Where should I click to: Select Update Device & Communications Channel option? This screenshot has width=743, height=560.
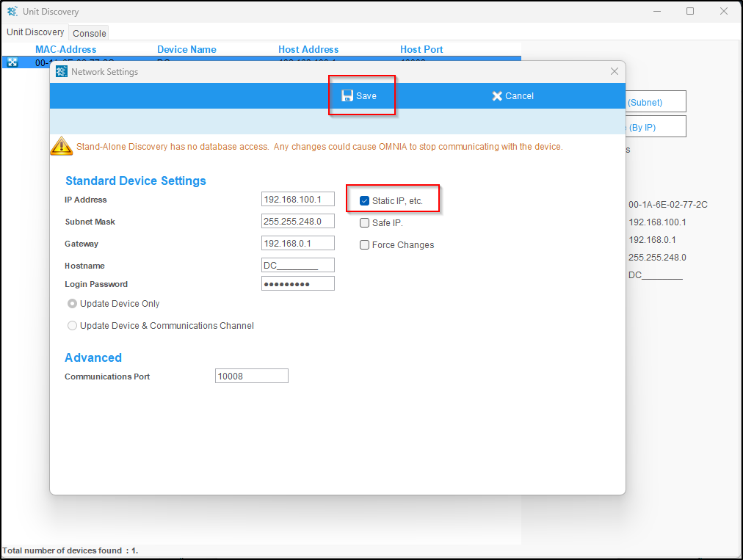point(72,326)
